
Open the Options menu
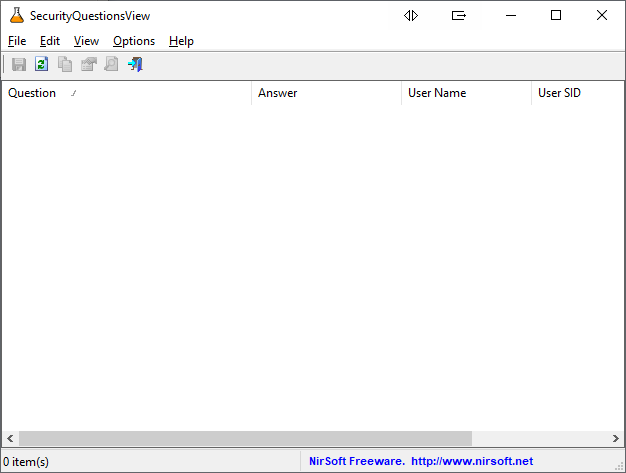[134, 41]
